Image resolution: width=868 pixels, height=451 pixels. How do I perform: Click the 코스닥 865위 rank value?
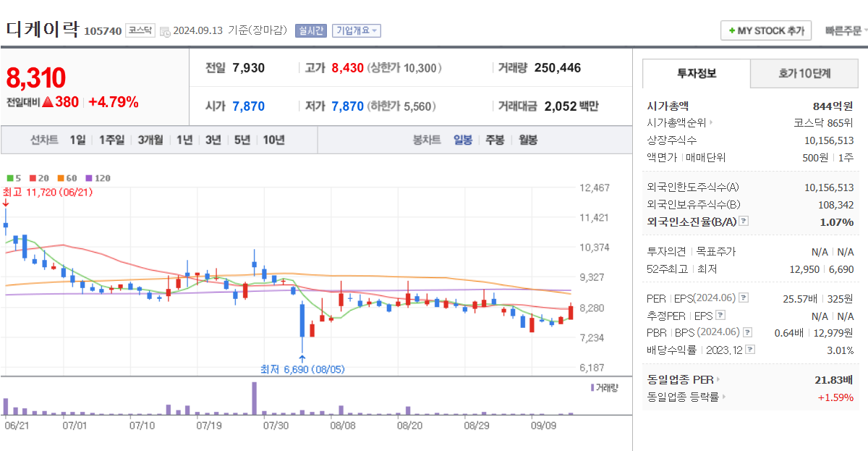click(824, 123)
